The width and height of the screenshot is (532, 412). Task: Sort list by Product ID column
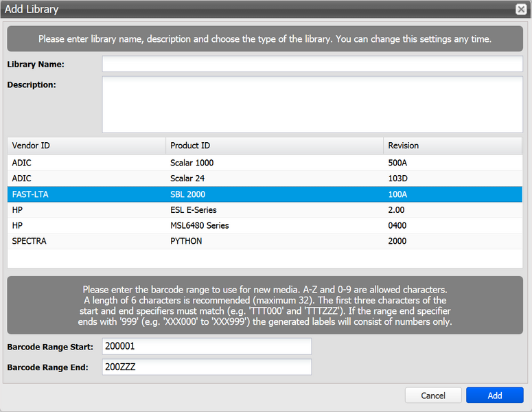coord(275,146)
